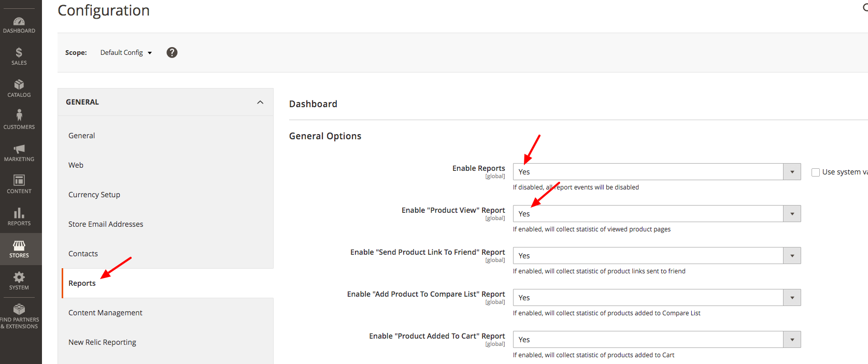Image resolution: width=868 pixels, height=364 pixels.
Task: Open Enable "Product View" Report dropdown
Action: (657, 214)
